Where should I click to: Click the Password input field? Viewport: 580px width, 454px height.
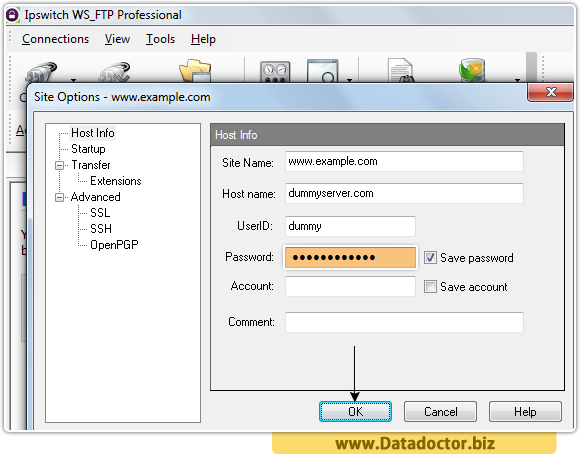350,257
